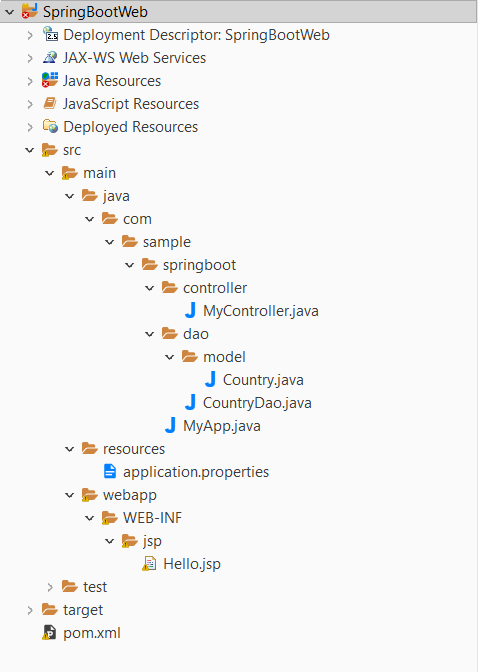Expand the Deployed Resources node

(x=30, y=127)
